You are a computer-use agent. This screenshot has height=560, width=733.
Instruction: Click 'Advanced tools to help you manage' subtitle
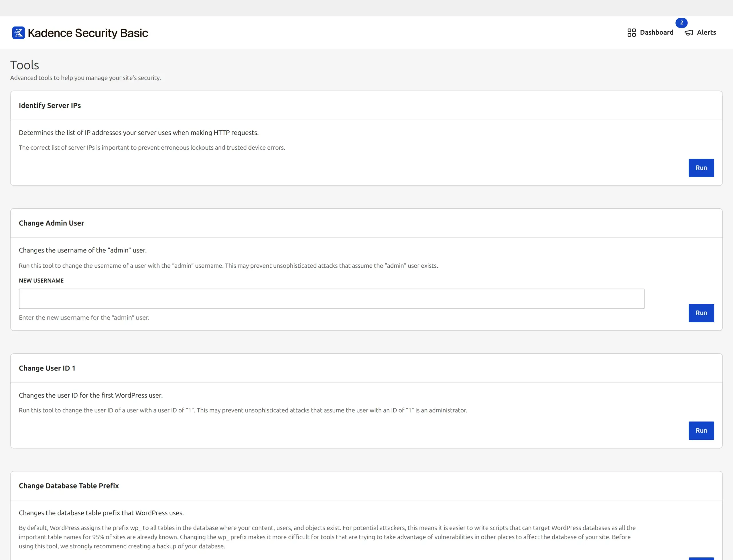click(x=86, y=78)
